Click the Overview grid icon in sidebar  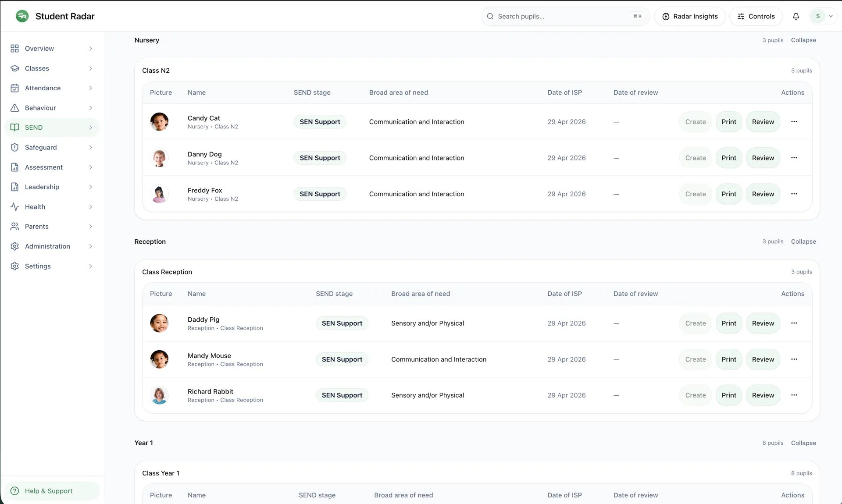point(14,49)
